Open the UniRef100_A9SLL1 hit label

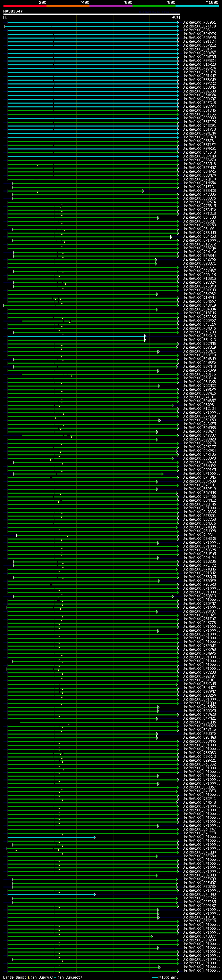click(199, 30)
